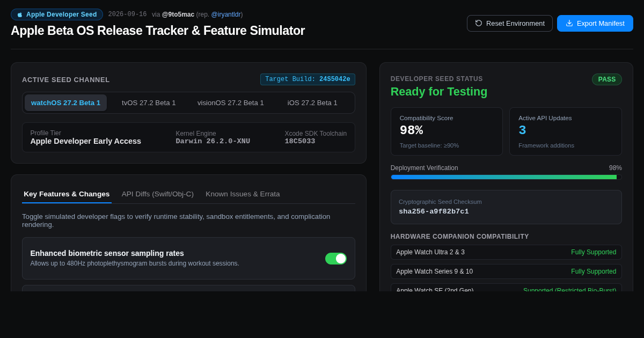Export the manifest
The height and width of the screenshot is (338, 644).
pos(595,23)
